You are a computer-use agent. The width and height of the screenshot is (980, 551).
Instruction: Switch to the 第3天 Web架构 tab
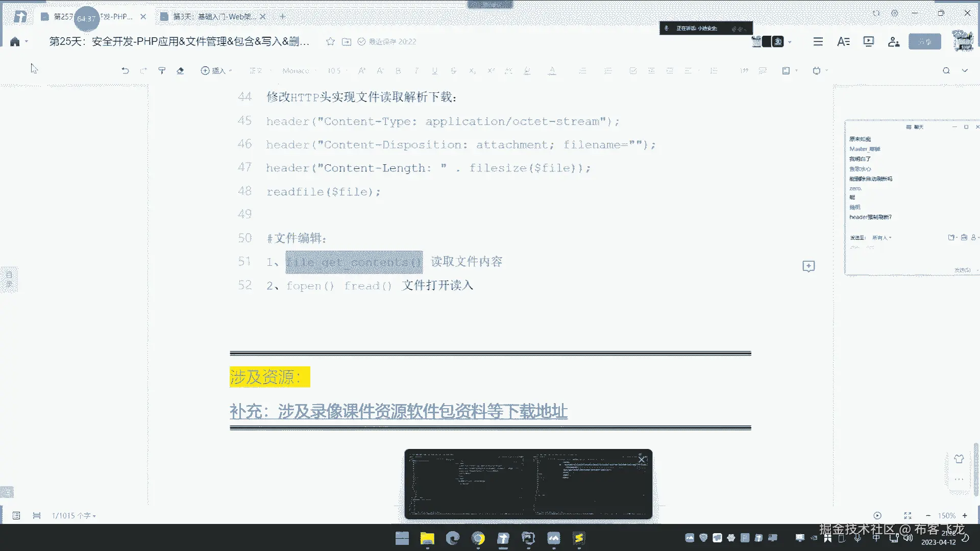213,17
